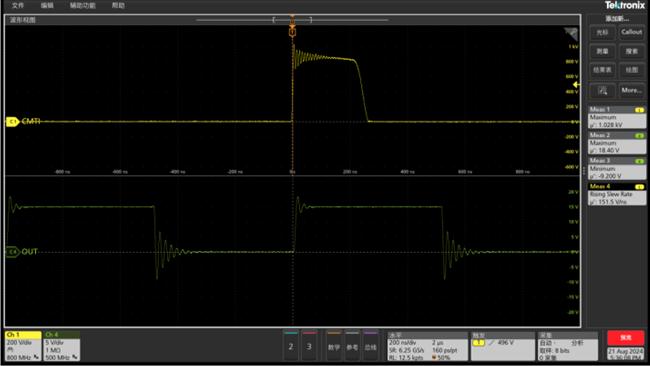Click the trigger position marker above the waveform
The height and width of the screenshot is (366, 650).
[292, 31]
